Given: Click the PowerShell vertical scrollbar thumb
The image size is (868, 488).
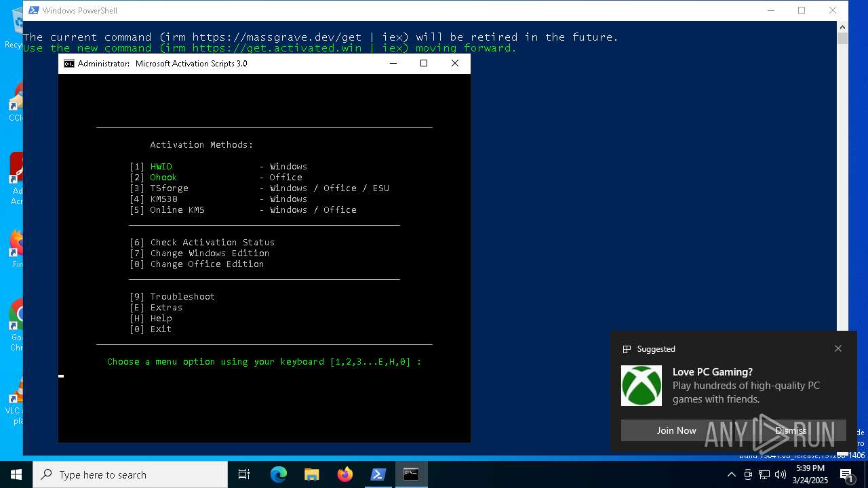Looking at the screenshot, I should click(x=842, y=39).
